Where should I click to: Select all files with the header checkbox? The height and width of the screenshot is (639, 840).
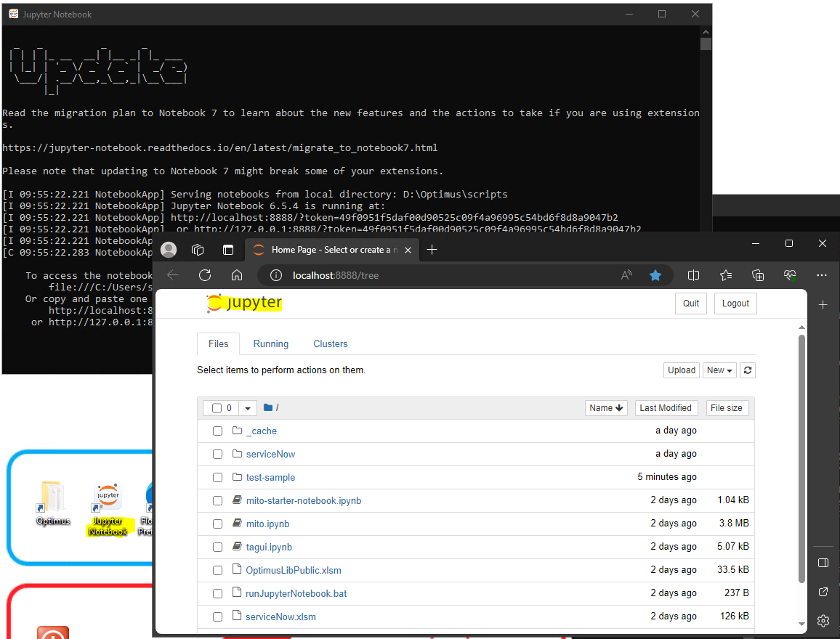(x=217, y=407)
